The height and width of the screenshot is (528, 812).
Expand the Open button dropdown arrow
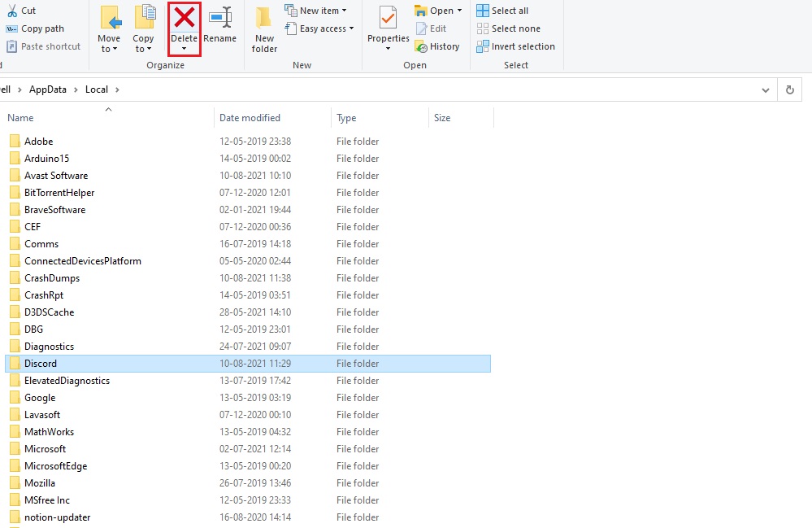pos(459,11)
